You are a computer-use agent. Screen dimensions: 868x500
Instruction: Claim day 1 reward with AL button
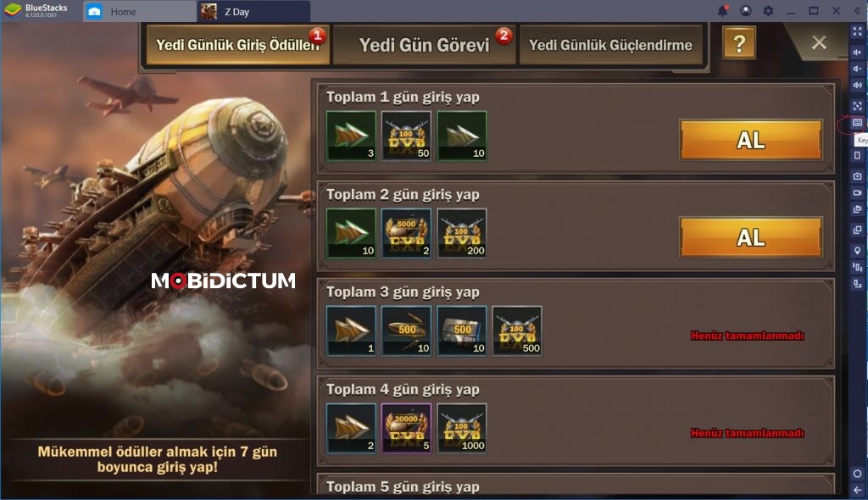tap(751, 141)
